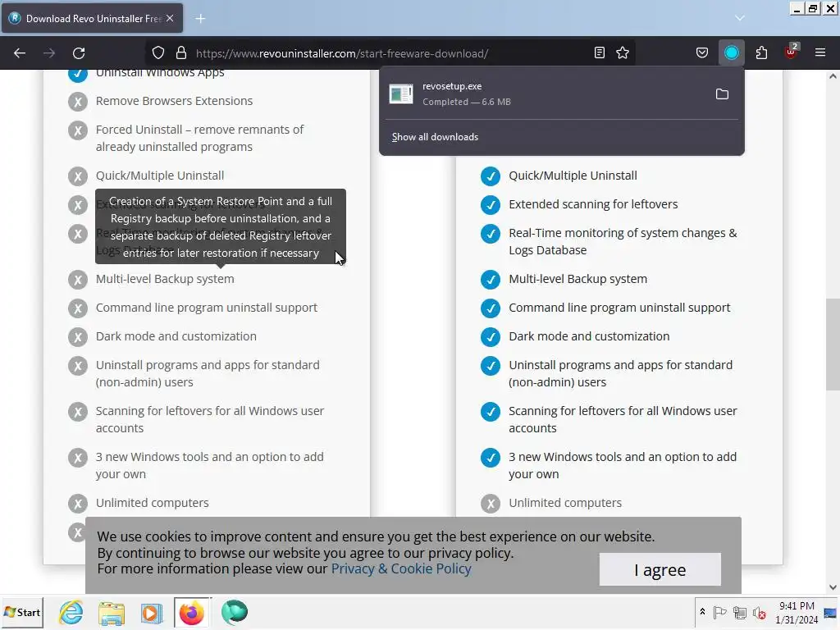Open the extensions puzzle icon
Viewport: 840px width, 630px height.
point(761,53)
